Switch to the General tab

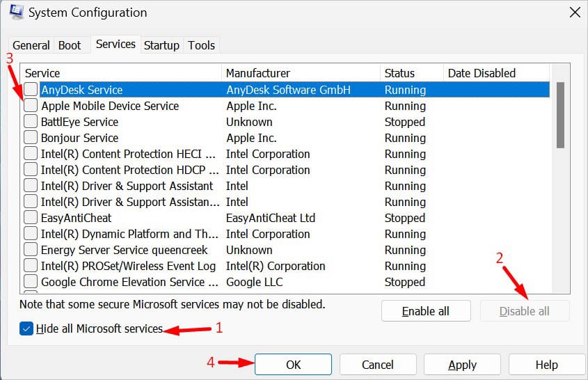[31, 45]
